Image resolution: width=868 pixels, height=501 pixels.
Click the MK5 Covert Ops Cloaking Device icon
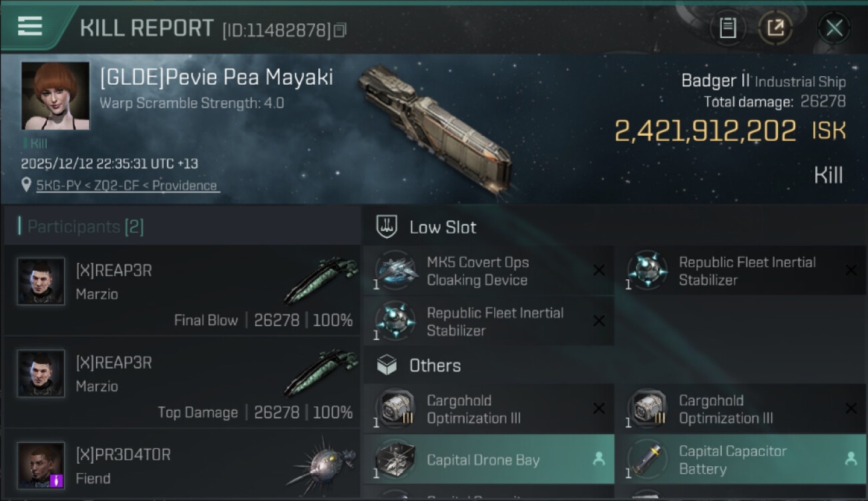396,271
